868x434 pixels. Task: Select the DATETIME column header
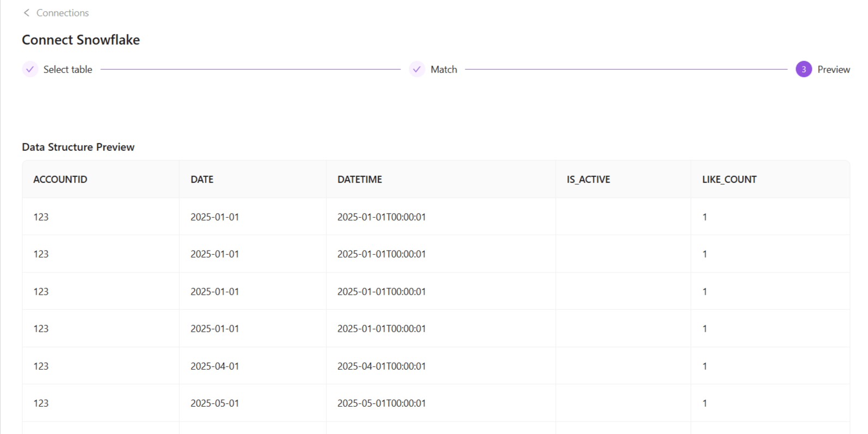click(x=360, y=179)
